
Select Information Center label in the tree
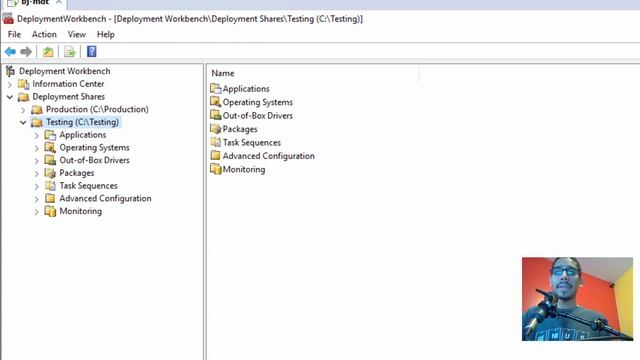(68, 84)
